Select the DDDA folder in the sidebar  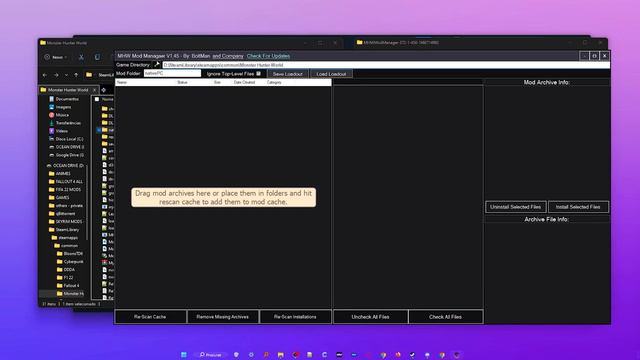coord(66,270)
